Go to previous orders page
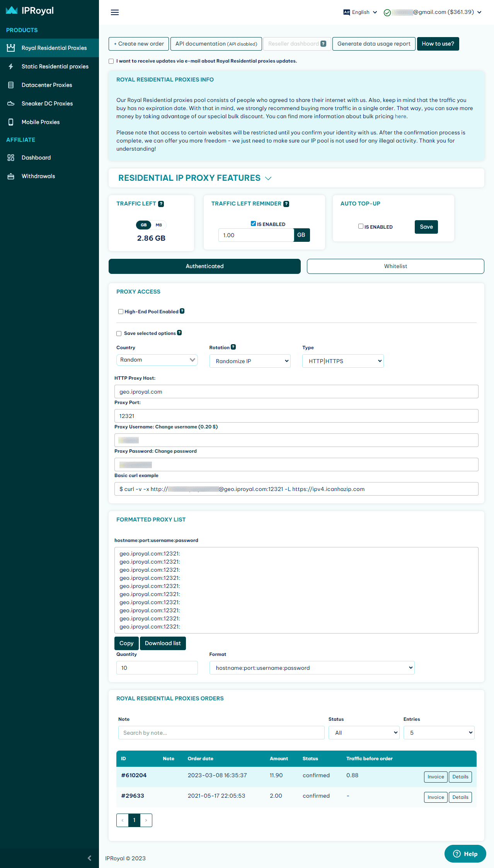 (123, 820)
